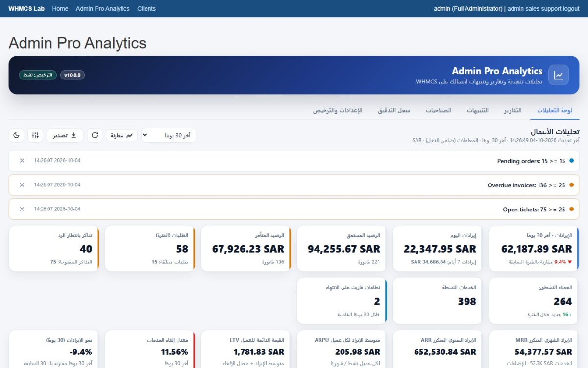Open the الإيرادات آخر 30 يومًا revenue card
This screenshot has width=588, height=368.
click(535, 248)
